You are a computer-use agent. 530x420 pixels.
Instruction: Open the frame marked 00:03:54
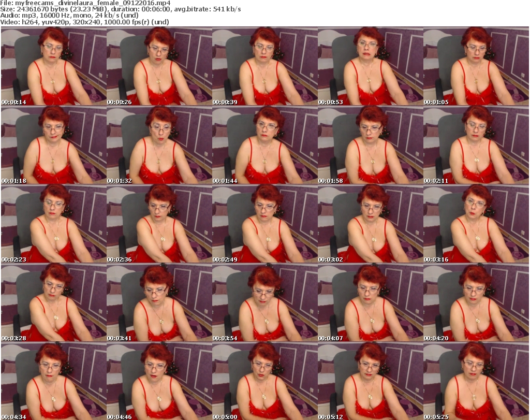tap(264, 302)
